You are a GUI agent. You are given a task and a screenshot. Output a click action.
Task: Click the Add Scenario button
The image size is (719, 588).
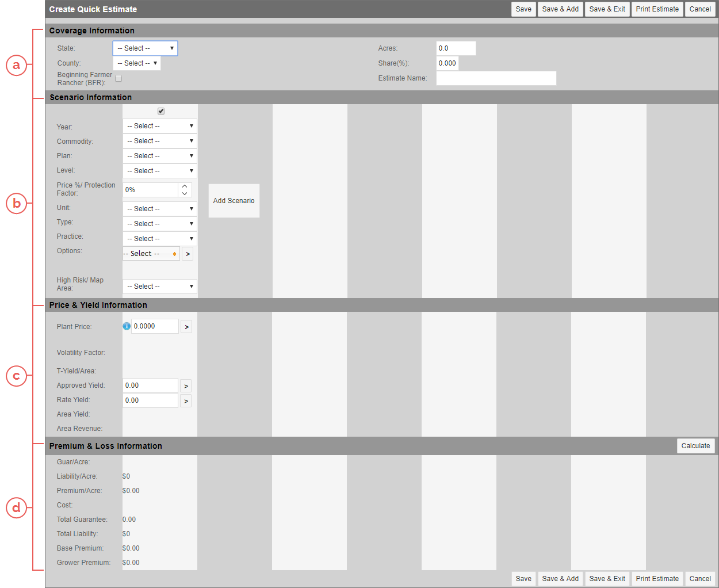234,201
